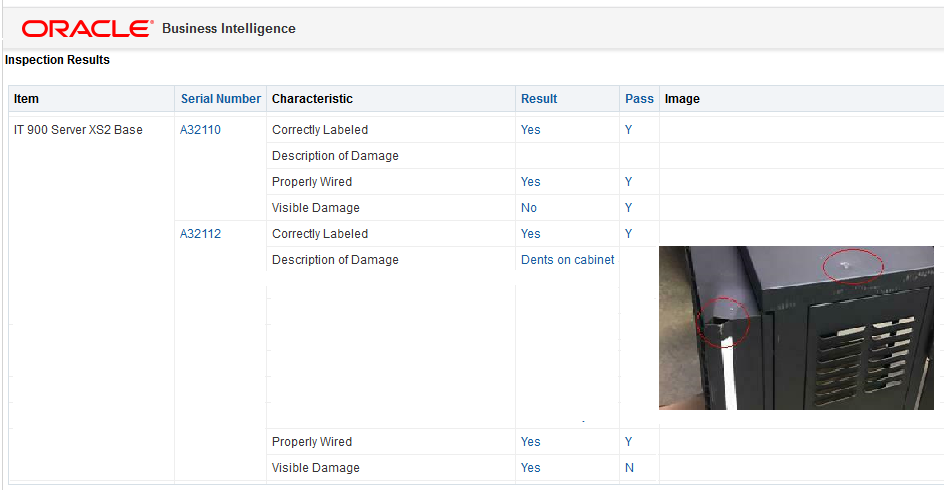
Task: Click Yes result for A32110 Correctly Labeled
Action: click(x=530, y=130)
